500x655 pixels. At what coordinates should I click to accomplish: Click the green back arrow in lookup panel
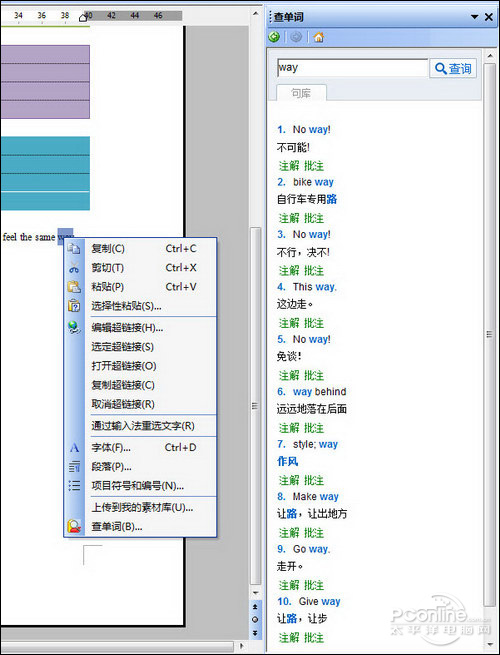tap(274, 37)
